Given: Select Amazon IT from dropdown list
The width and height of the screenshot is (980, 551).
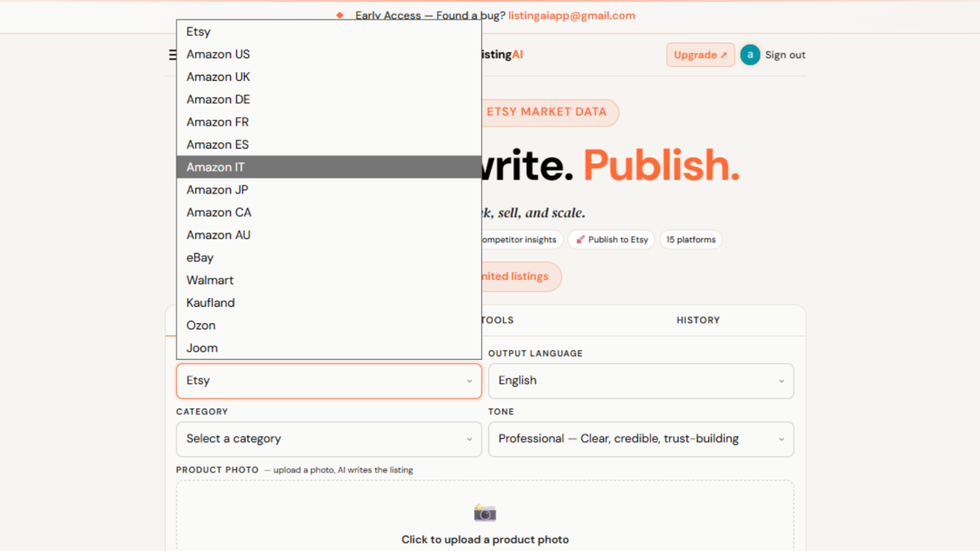Looking at the screenshot, I should [328, 167].
